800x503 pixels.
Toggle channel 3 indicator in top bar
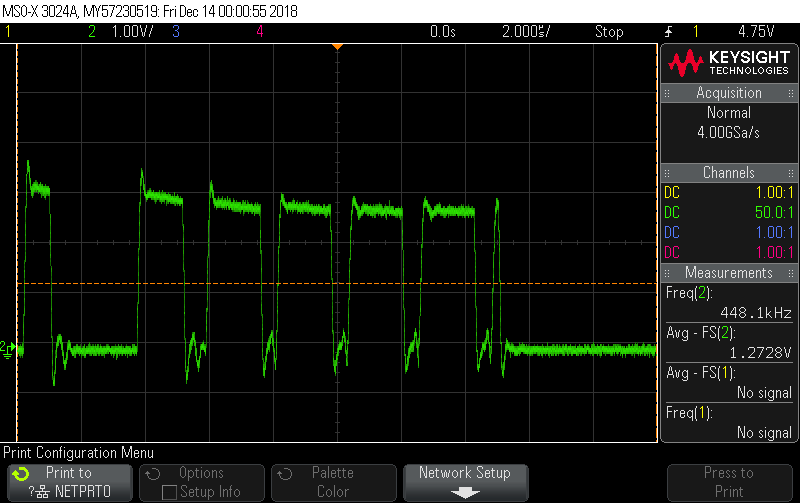[176, 32]
